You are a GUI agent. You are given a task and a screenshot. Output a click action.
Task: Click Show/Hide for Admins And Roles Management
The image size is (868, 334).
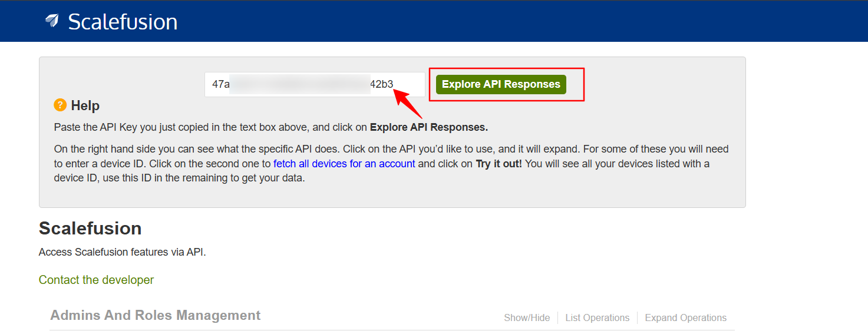click(x=527, y=318)
